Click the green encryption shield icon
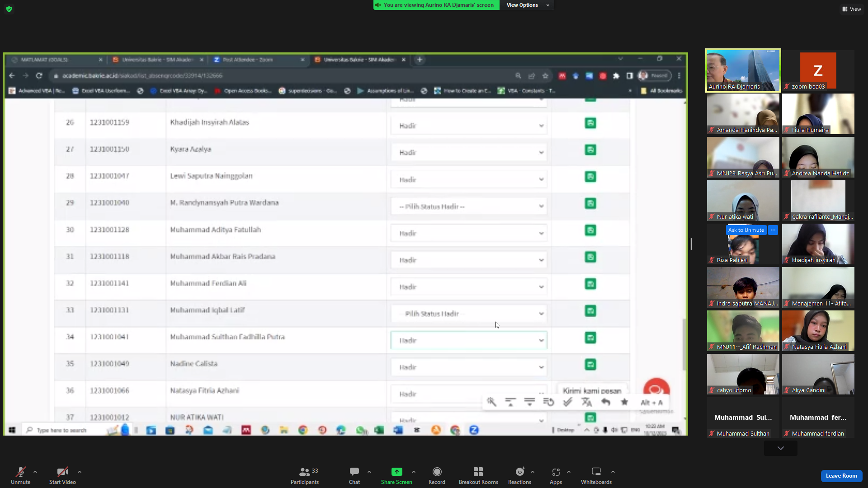The image size is (868, 488). tap(9, 9)
